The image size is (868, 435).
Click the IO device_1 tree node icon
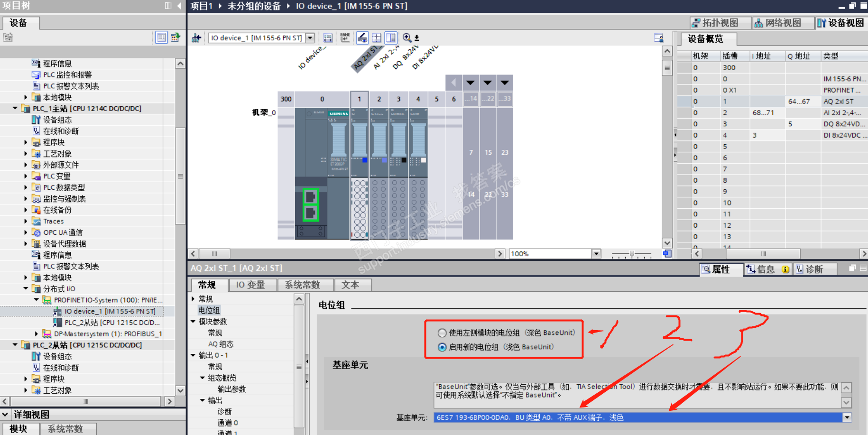pyautogui.click(x=57, y=311)
